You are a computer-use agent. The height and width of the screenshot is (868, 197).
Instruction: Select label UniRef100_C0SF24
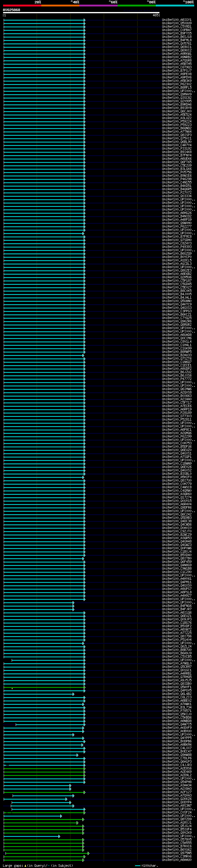click(176, 812)
